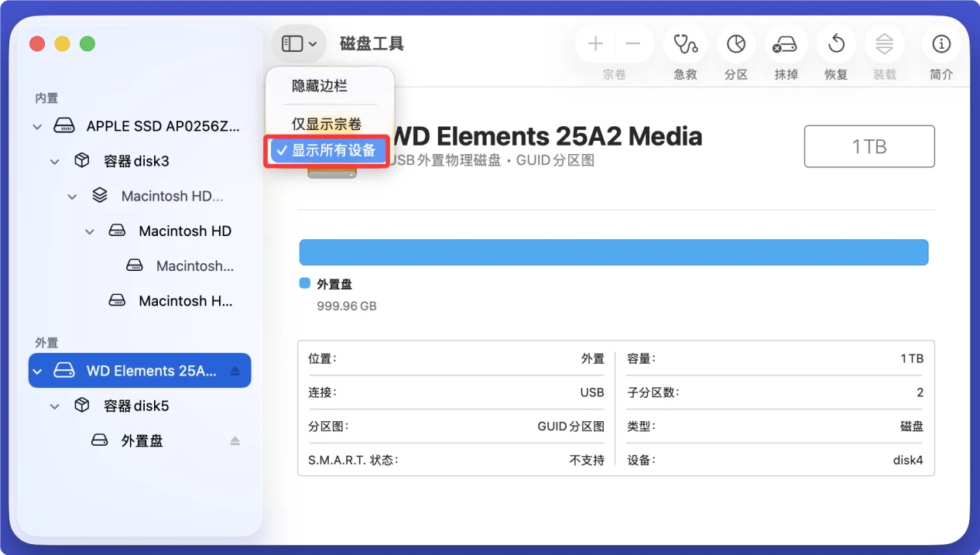Image resolution: width=980 pixels, height=555 pixels.
Task: Click the Restore (恢复) icon
Action: point(836,44)
